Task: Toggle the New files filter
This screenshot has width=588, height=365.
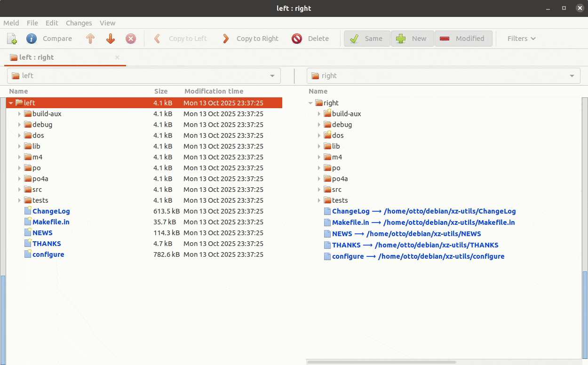Action: (412, 39)
